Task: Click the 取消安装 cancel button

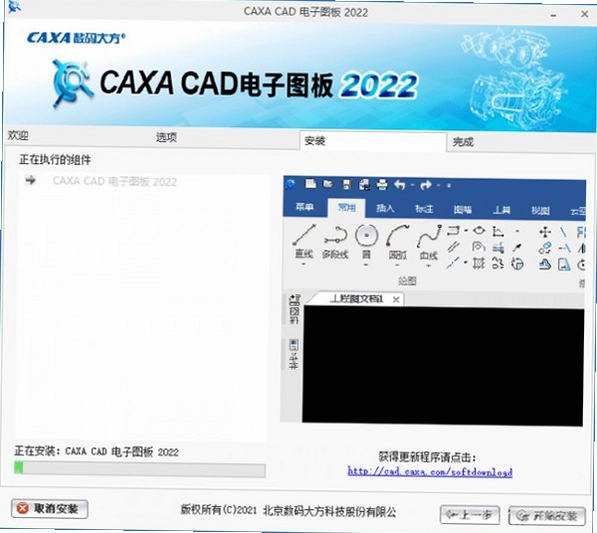Action: 49,509
